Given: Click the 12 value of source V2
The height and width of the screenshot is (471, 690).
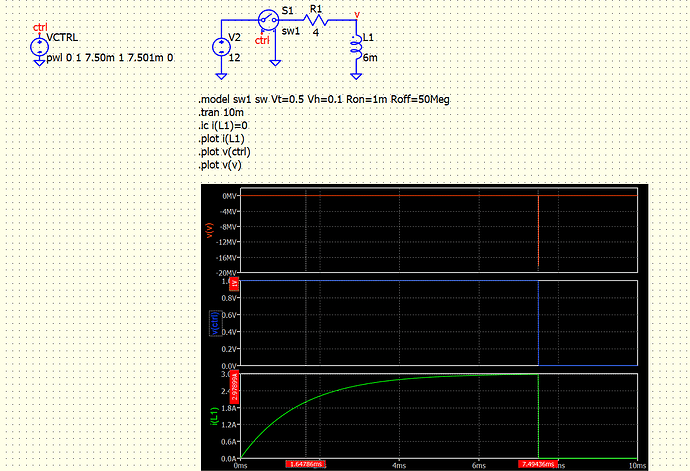Looking at the screenshot, I should click(235, 59).
